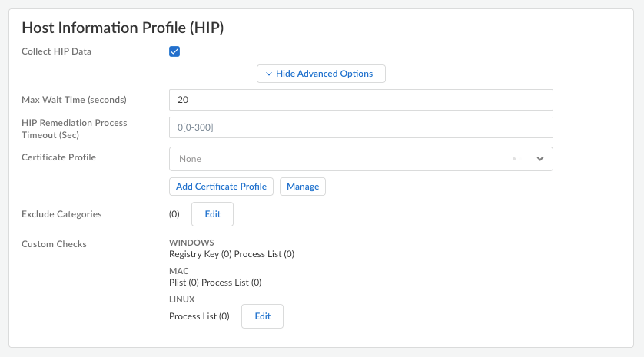
Task: Click the down arrow in Certificate Profile selector
Action: (539, 159)
